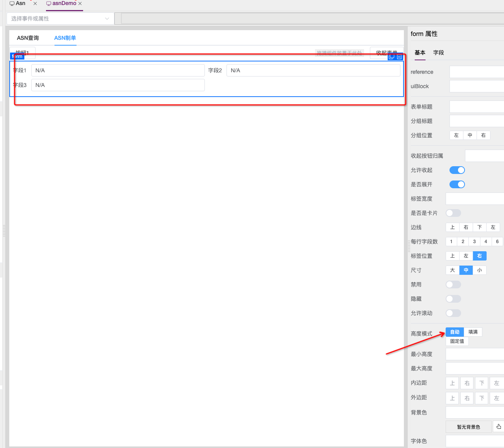Click the hand pointer icon beside 暂无背景色
The image size is (504, 448).
499,426
